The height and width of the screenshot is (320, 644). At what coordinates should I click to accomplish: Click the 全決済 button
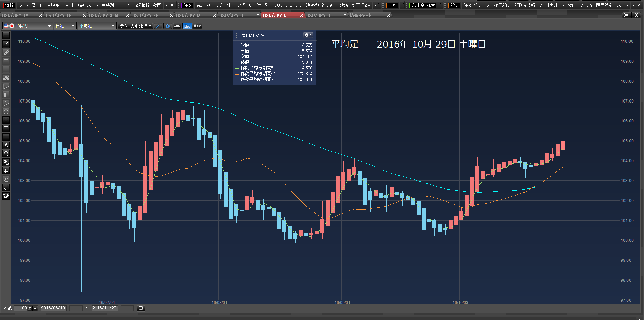342,5
